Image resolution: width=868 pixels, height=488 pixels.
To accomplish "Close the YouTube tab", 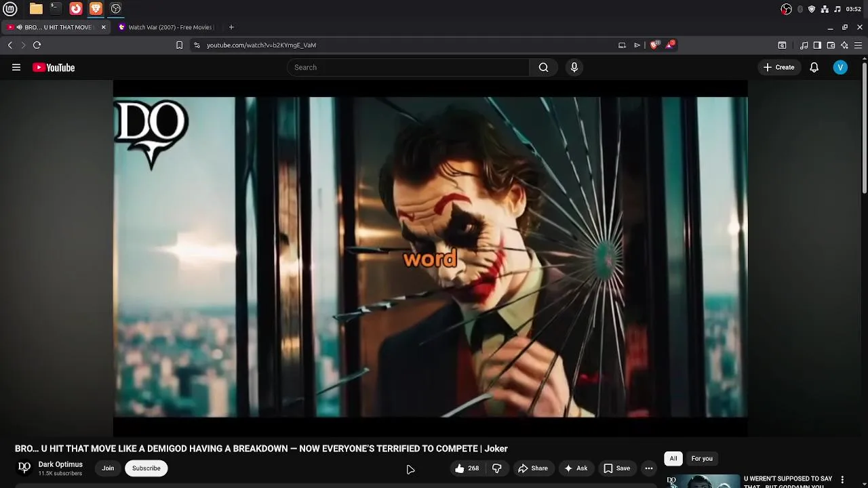I will coord(103,27).
